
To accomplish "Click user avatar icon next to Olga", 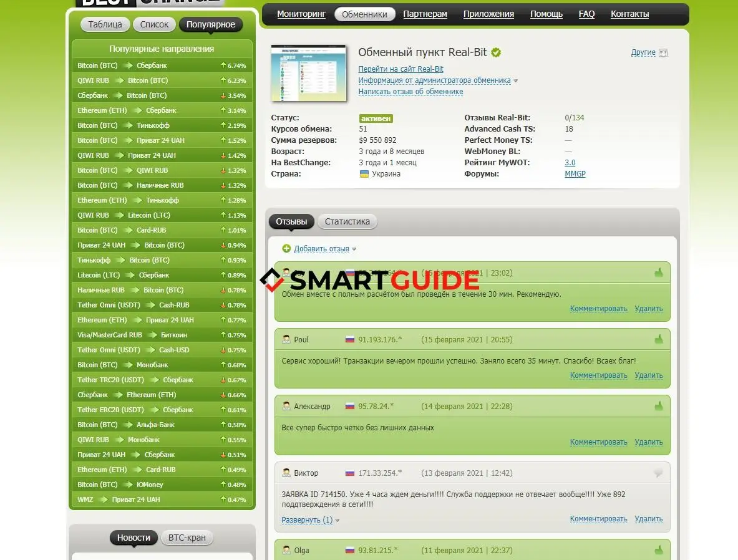I will coord(286,550).
